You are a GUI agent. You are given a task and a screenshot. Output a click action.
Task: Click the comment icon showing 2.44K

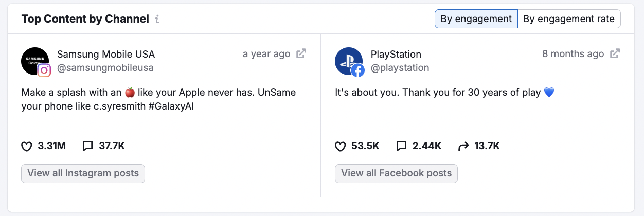401,146
